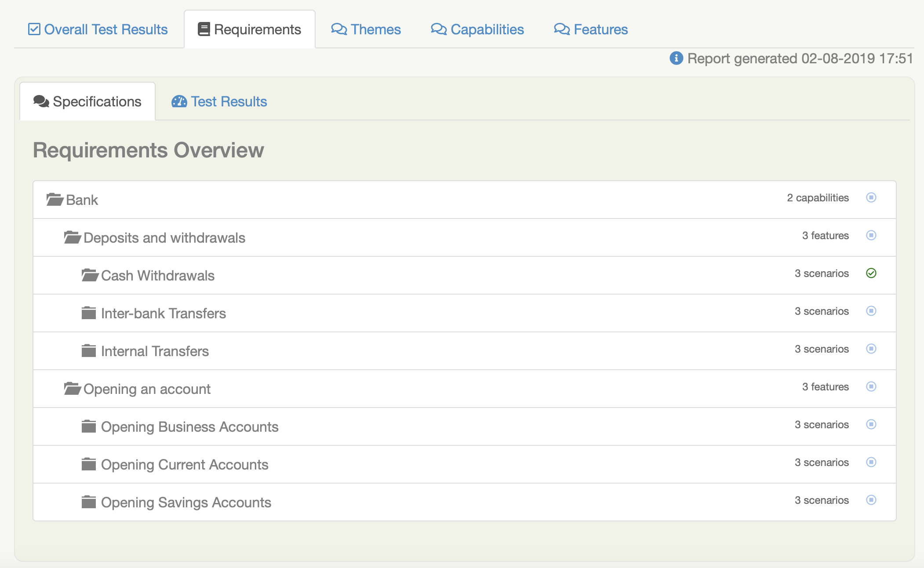The image size is (924, 568).
Task: Go to the Capabilities tab
Action: (x=477, y=29)
